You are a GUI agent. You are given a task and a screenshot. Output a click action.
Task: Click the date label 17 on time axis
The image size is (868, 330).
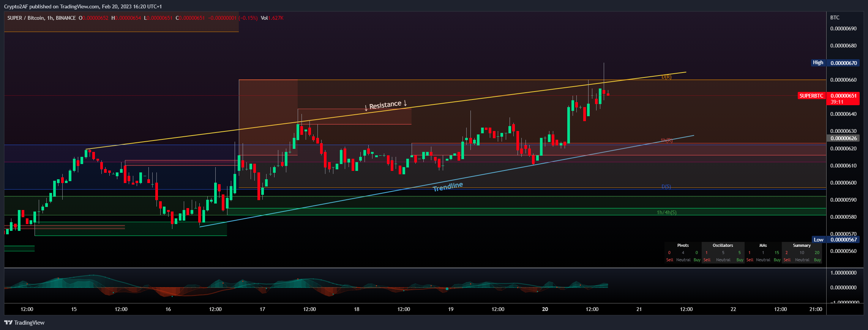262,309
